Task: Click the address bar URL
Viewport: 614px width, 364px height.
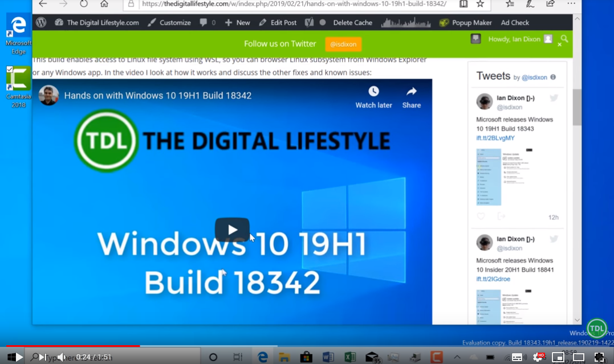Action: [294, 4]
